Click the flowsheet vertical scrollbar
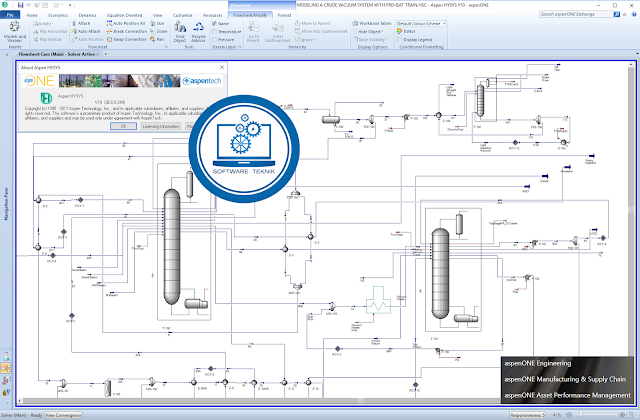 pyautogui.click(x=631, y=209)
